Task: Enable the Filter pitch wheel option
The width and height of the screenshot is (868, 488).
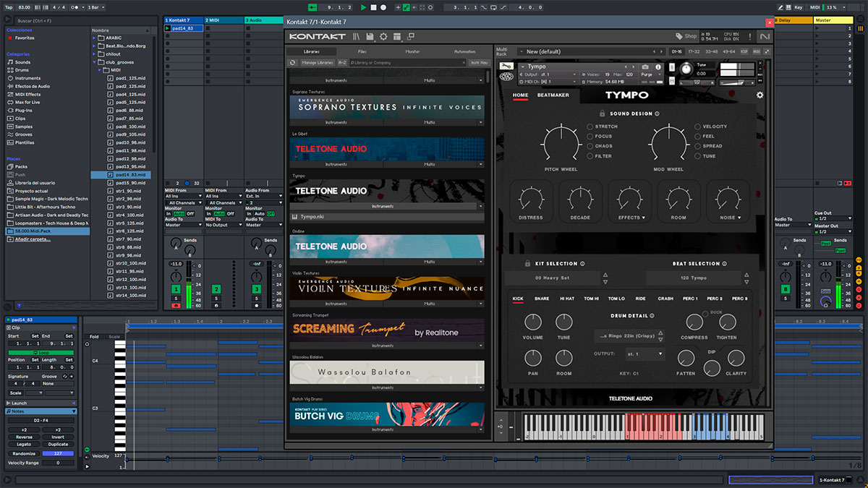Action: (x=591, y=156)
